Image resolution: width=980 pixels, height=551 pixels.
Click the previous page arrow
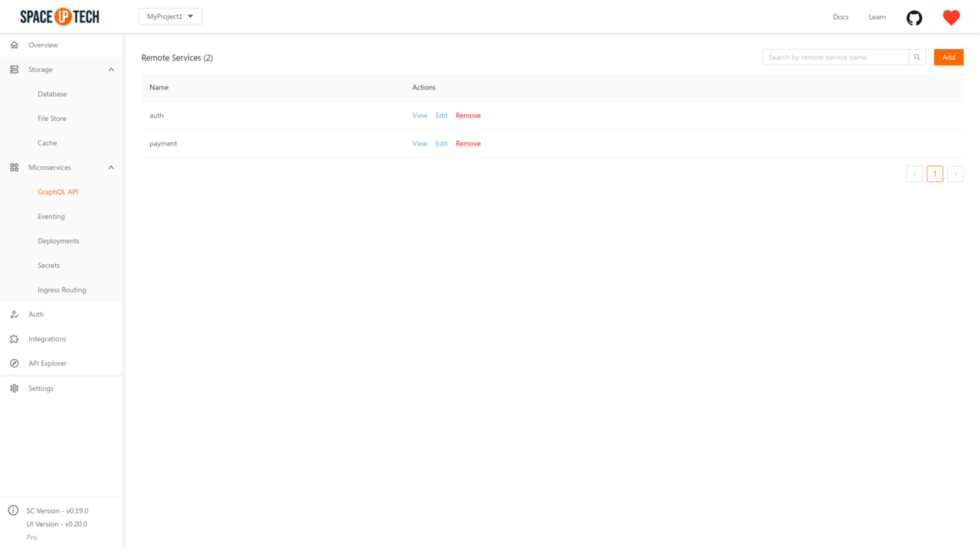(x=914, y=174)
